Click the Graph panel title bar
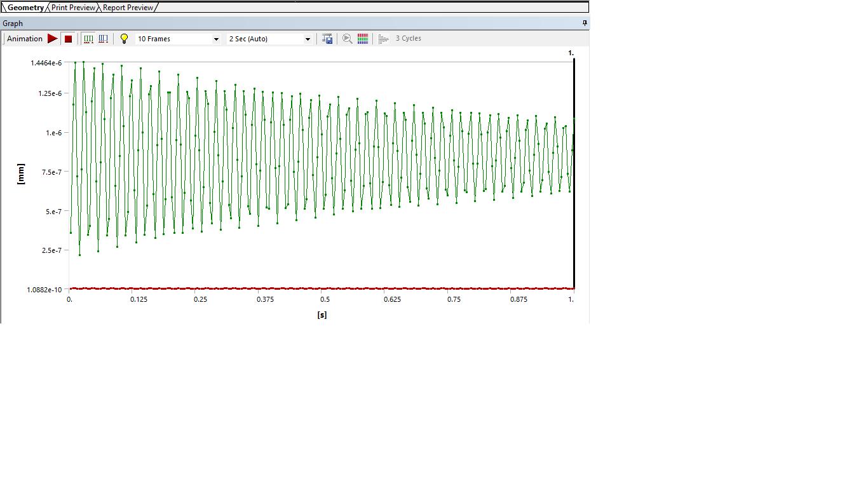This screenshot has height=488, width=868. coord(294,24)
